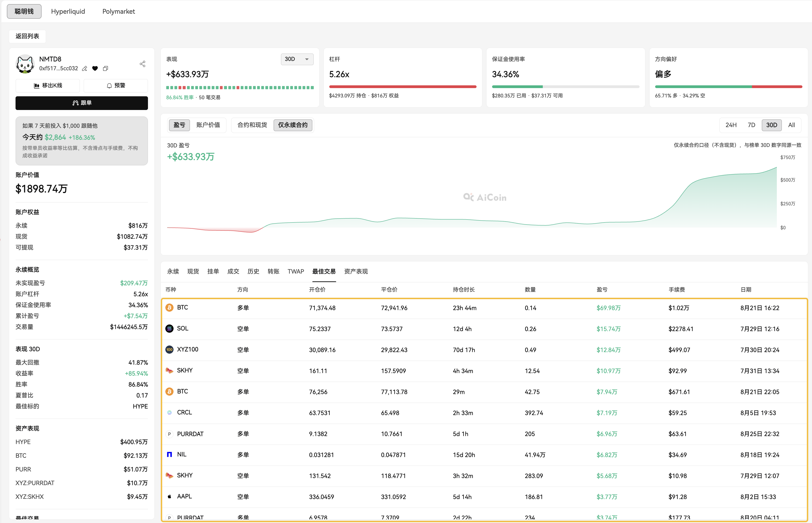Set chart range to 24H
The image size is (812, 523).
731,125
